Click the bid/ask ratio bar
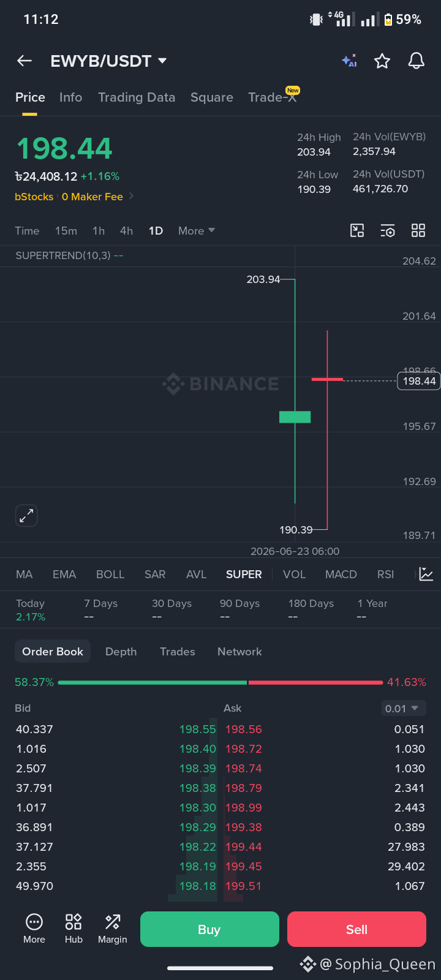Image resolution: width=441 pixels, height=980 pixels. coord(221,682)
